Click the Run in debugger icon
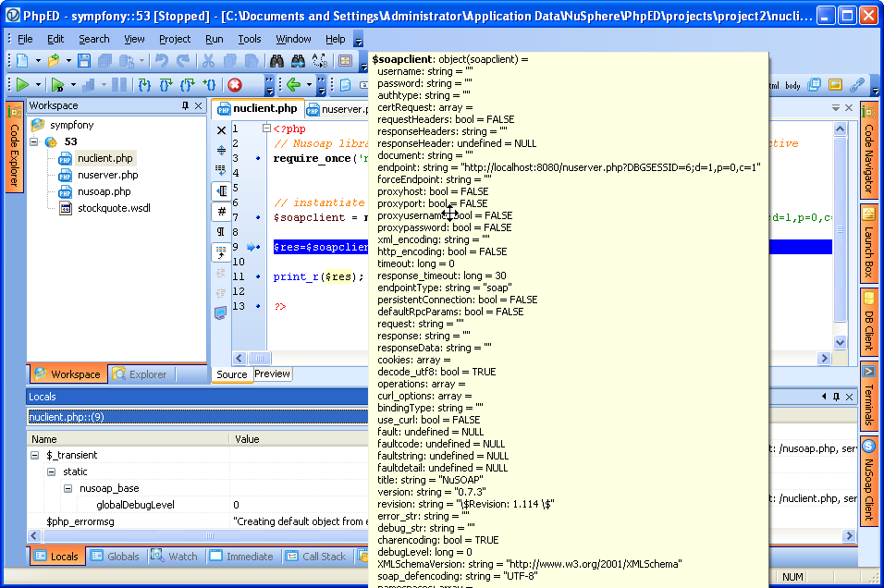Screen dimensions: 884x588 coord(58,85)
